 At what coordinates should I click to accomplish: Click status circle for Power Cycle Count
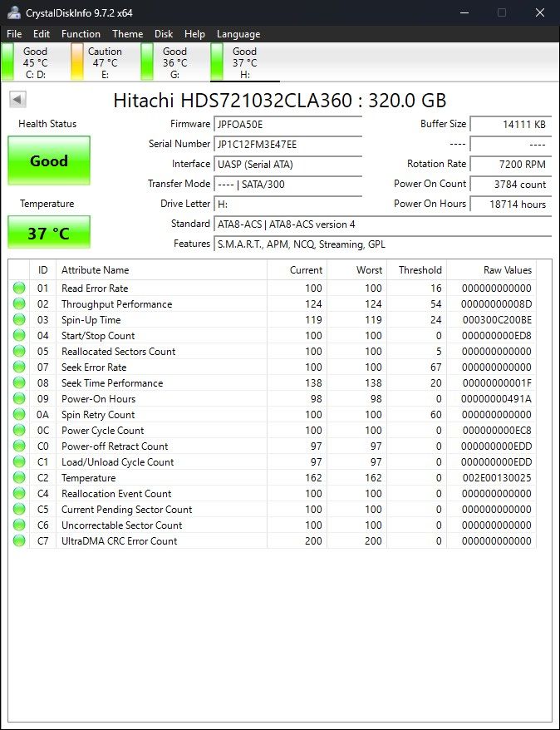(19, 430)
